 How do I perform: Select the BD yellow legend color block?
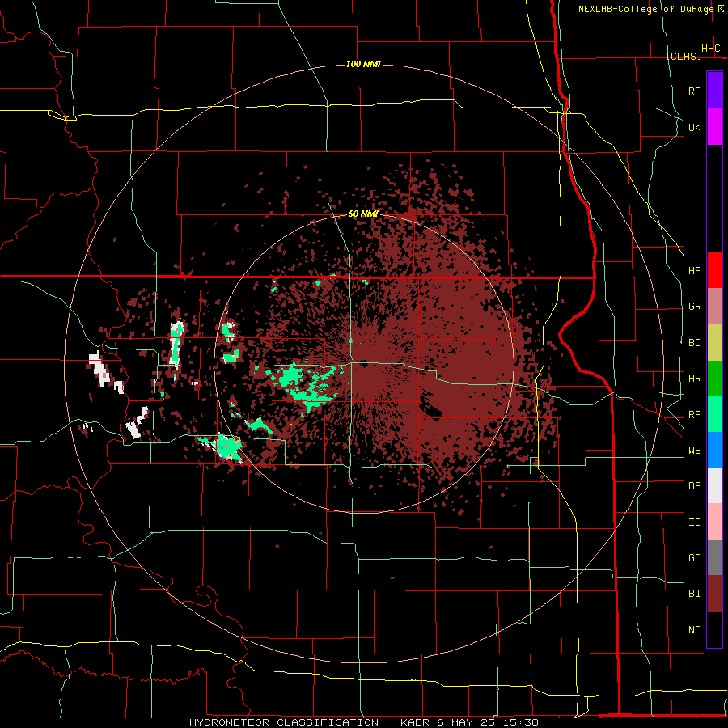coord(714,343)
